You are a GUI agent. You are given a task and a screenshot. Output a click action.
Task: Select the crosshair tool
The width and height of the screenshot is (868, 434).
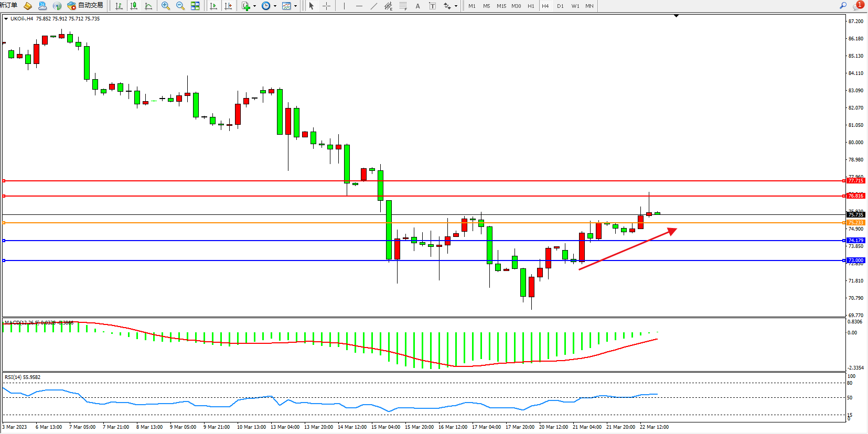[x=326, y=6]
